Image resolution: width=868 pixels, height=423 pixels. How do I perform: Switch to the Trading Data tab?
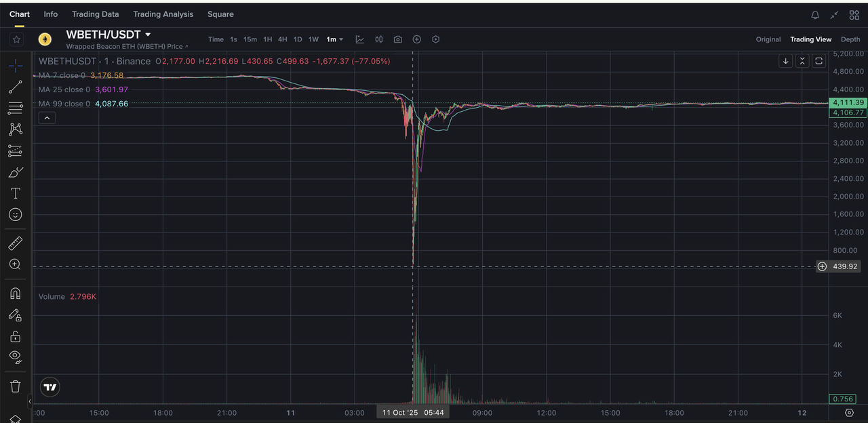click(95, 14)
